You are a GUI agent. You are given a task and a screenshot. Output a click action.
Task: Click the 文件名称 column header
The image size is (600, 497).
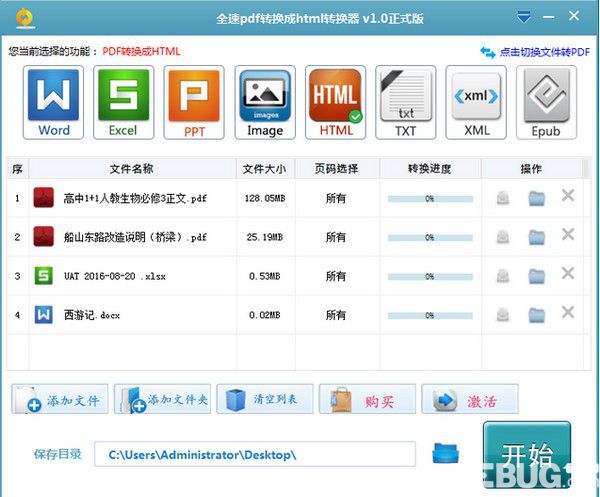pos(133,169)
